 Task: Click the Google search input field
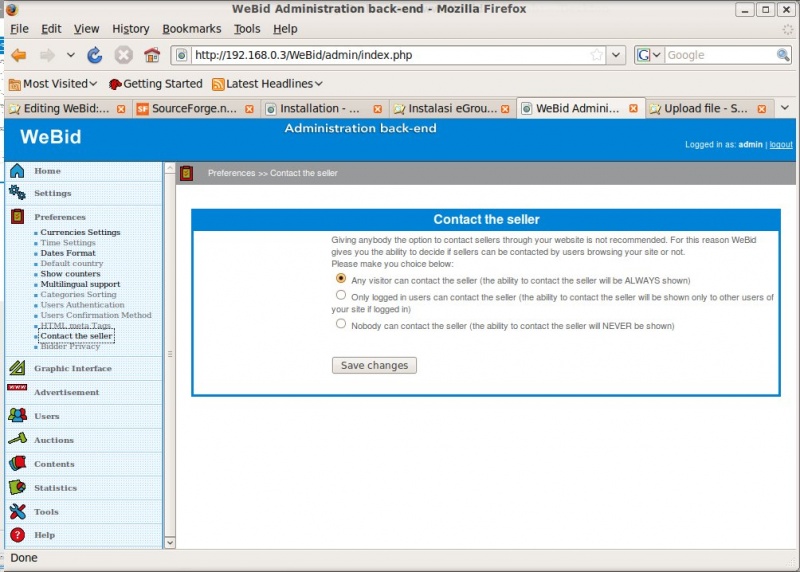(713, 55)
